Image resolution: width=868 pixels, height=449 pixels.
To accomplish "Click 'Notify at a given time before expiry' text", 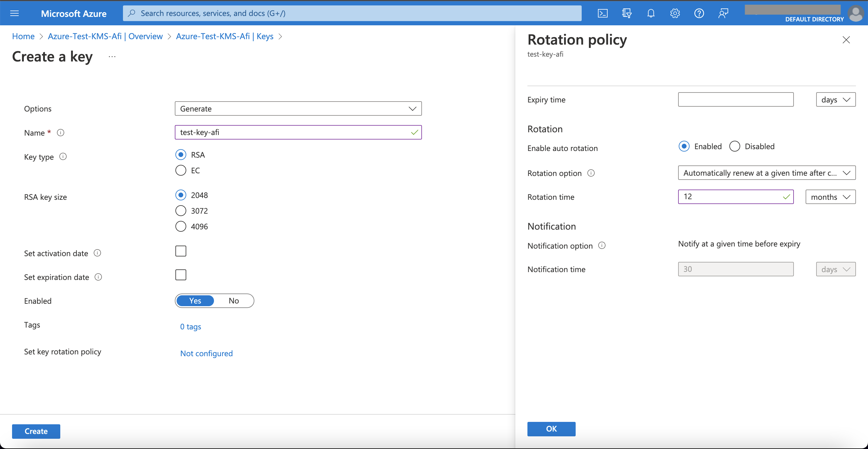I will click(739, 244).
